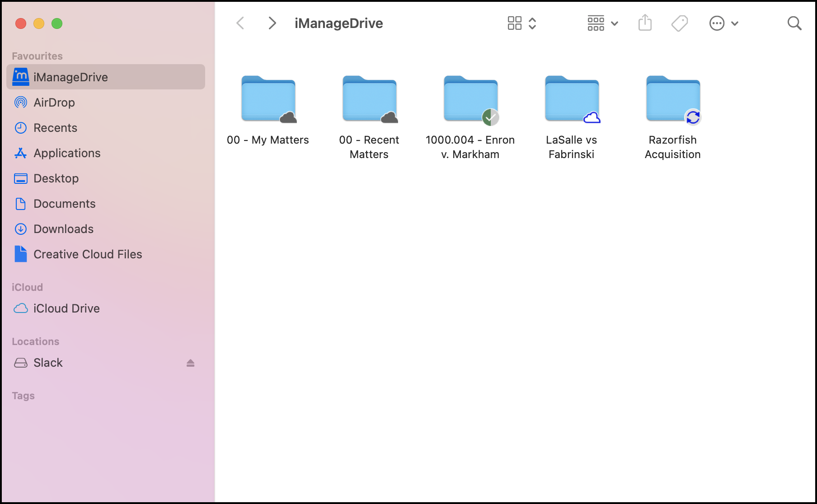Click the synced checkmark badge on Enron folder
The image size is (817, 504).
click(490, 117)
